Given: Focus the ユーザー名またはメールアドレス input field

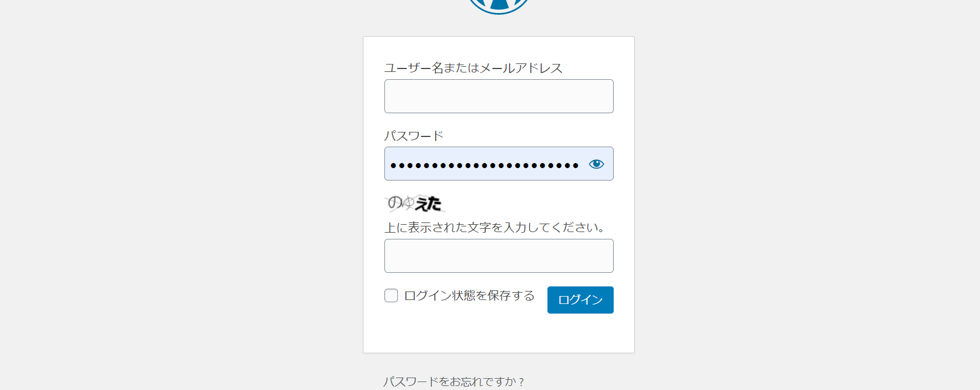Looking at the screenshot, I should coord(498,96).
